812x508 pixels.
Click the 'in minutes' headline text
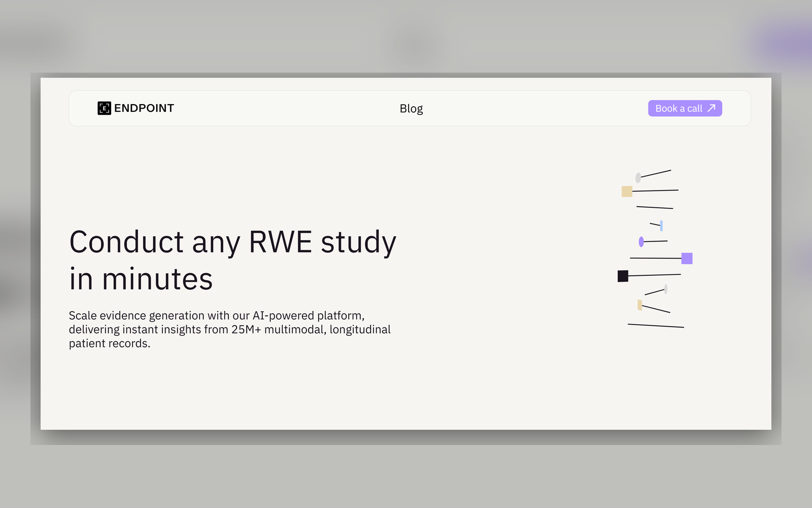[141, 279]
